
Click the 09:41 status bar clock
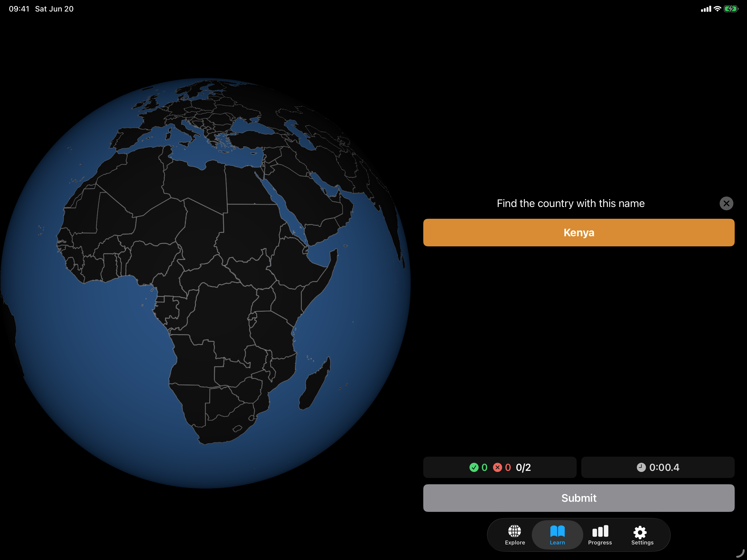pos(19,9)
